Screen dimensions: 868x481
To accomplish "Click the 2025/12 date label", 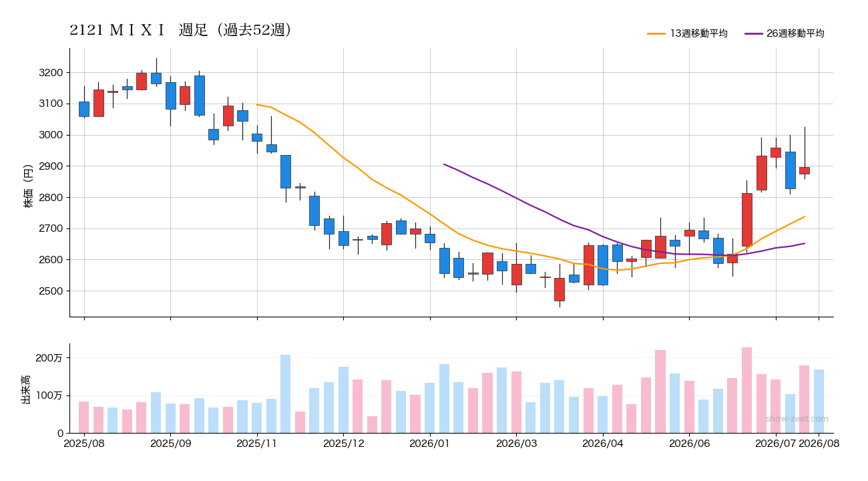I will [343, 444].
